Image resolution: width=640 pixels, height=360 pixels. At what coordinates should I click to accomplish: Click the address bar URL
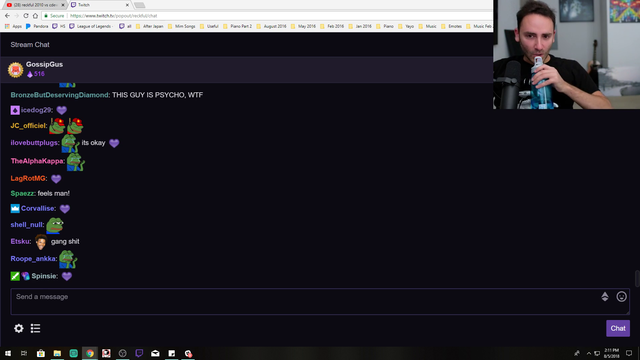[x=113, y=16]
